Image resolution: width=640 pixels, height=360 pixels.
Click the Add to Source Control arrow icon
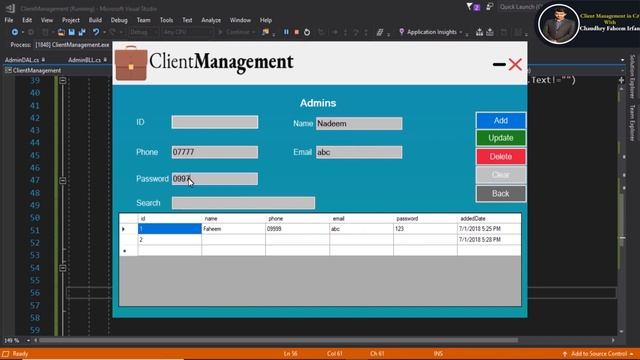pyautogui.click(x=565, y=354)
